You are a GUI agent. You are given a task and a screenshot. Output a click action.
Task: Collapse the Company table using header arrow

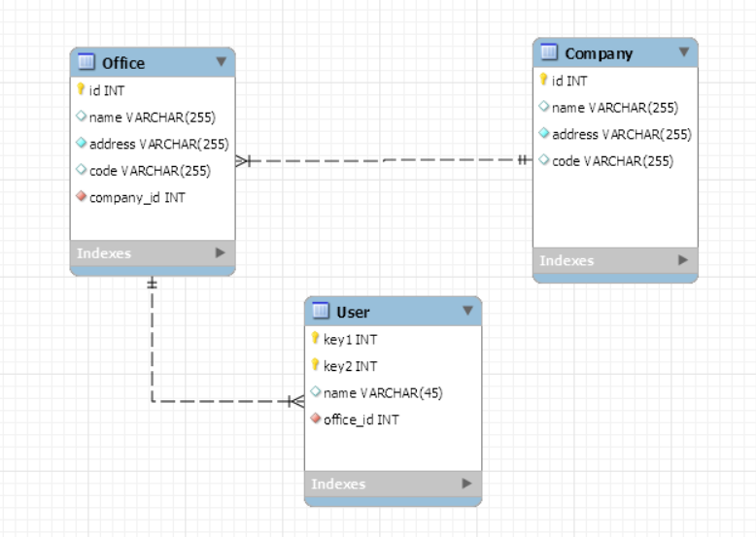click(683, 52)
